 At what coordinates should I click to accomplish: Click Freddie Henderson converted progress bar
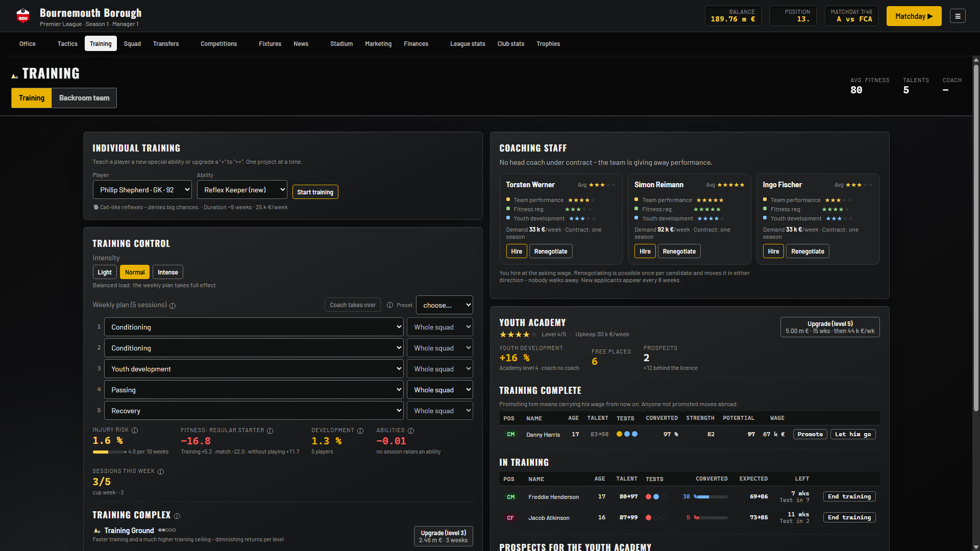click(712, 497)
